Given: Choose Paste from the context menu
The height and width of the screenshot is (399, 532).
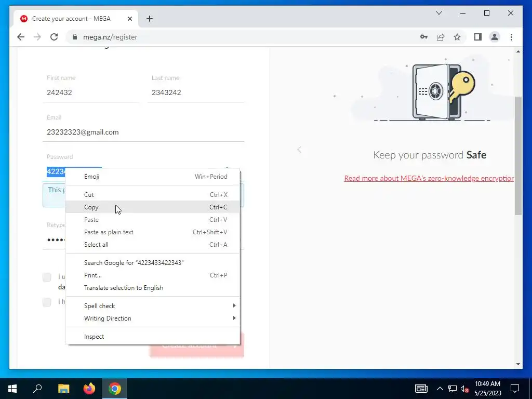Looking at the screenshot, I should (152, 220).
